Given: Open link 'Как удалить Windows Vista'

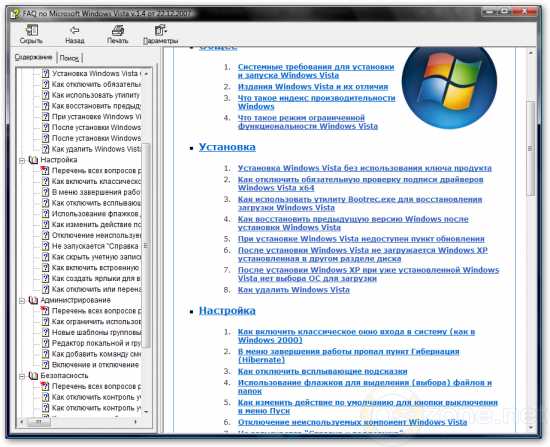Looking at the screenshot, I should (x=294, y=290).
